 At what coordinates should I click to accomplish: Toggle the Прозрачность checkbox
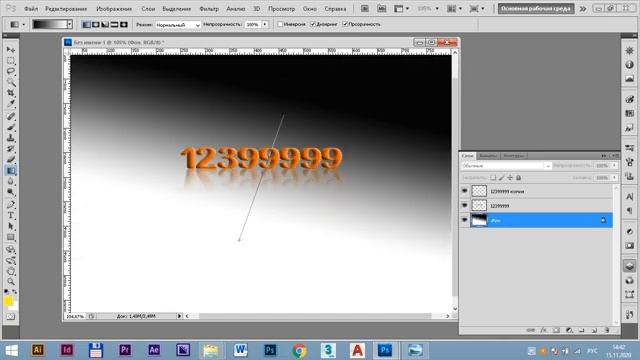pos(345,24)
